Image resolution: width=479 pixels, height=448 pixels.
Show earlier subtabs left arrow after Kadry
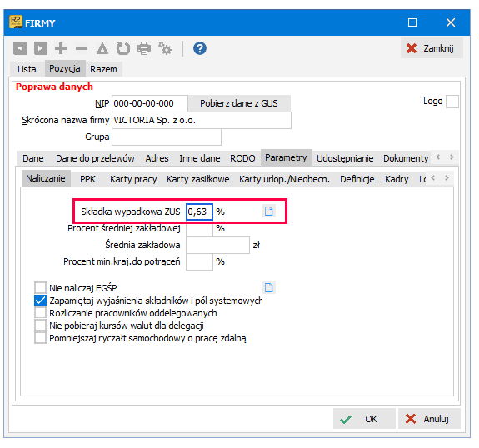coord(433,177)
